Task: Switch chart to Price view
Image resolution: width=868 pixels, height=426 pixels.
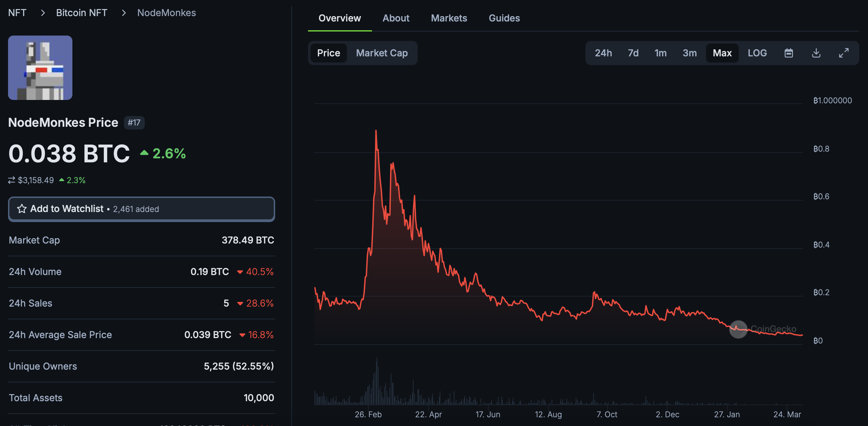Action: click(328, 53)
